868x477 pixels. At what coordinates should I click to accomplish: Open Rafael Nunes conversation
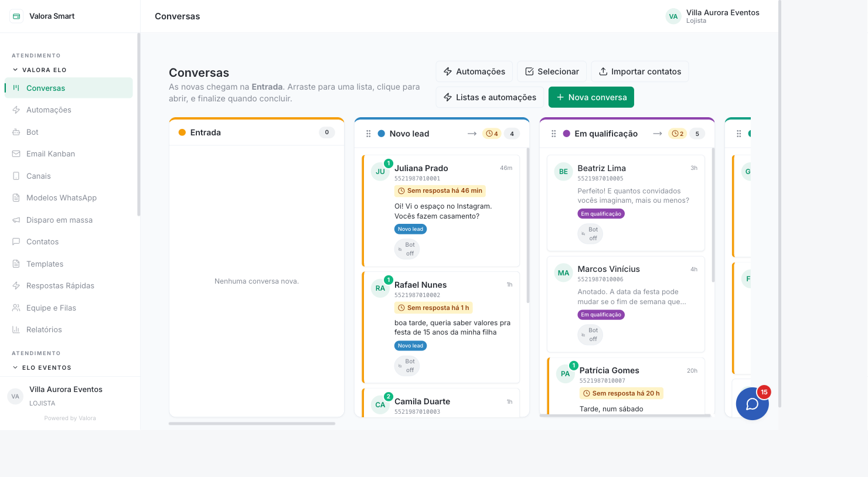[x=441, y=328]
